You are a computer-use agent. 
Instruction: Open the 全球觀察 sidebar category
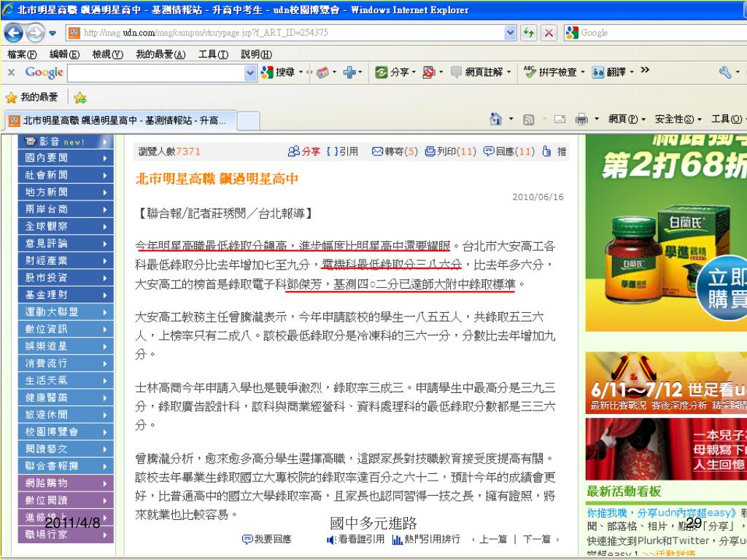click(x=66, y=227)
